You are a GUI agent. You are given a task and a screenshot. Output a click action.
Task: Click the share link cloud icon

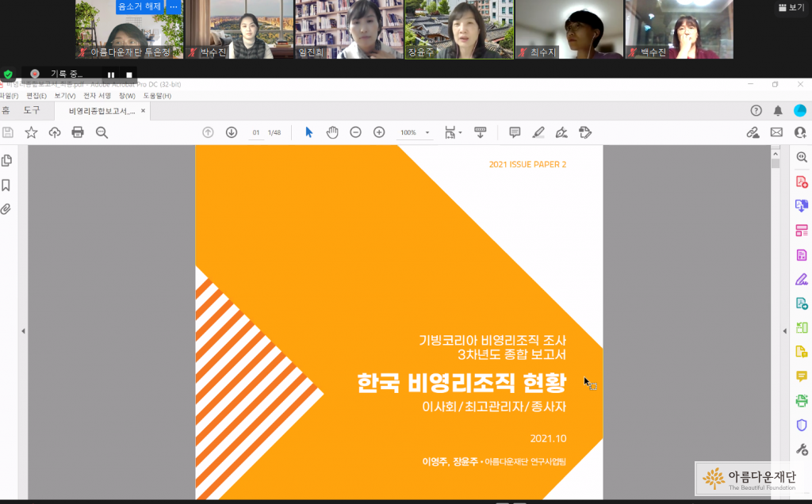[x=753, y=132]
